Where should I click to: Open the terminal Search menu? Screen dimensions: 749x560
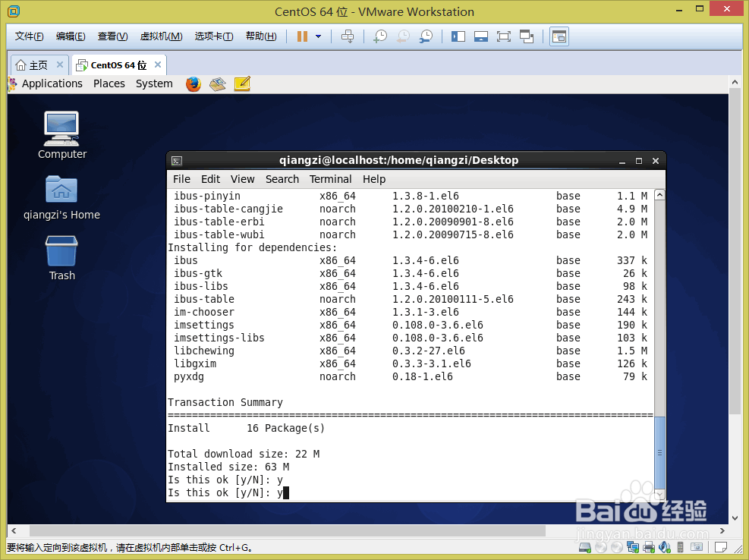click(282, 179)
